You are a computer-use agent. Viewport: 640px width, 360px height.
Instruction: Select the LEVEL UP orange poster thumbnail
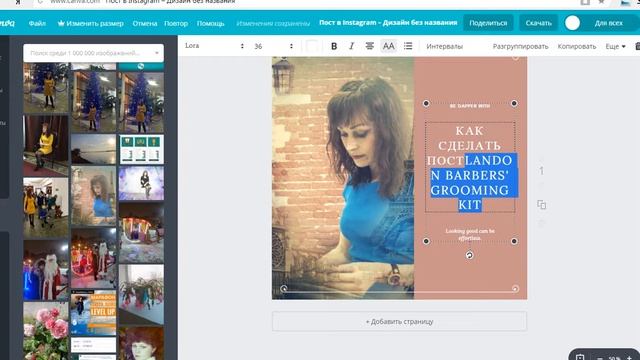(x=93, y=313)
